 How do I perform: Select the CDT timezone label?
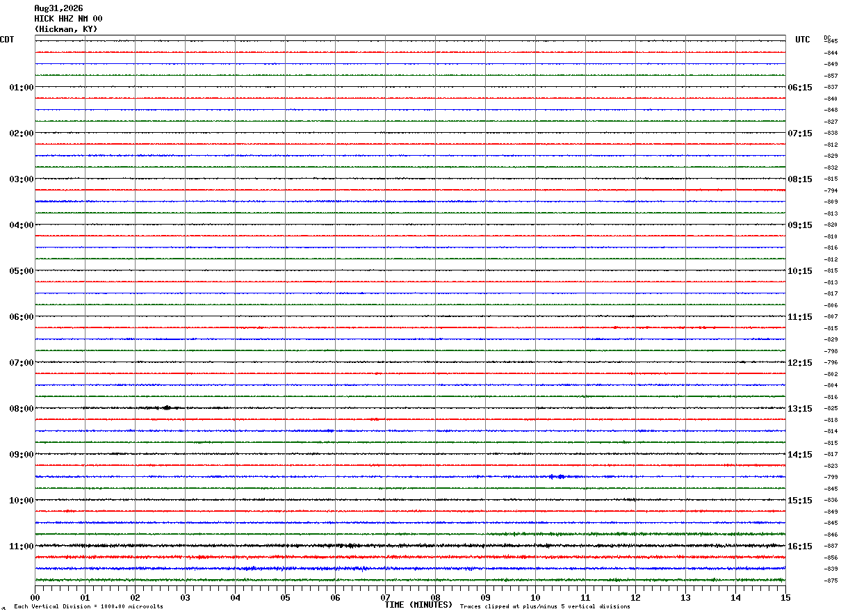tap(7, 40)
